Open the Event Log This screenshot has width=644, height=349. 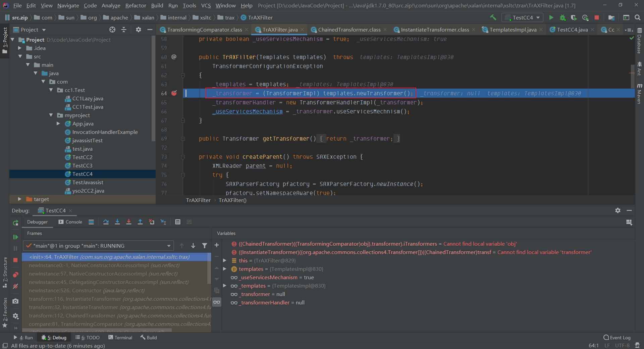(x=617, y=338)
